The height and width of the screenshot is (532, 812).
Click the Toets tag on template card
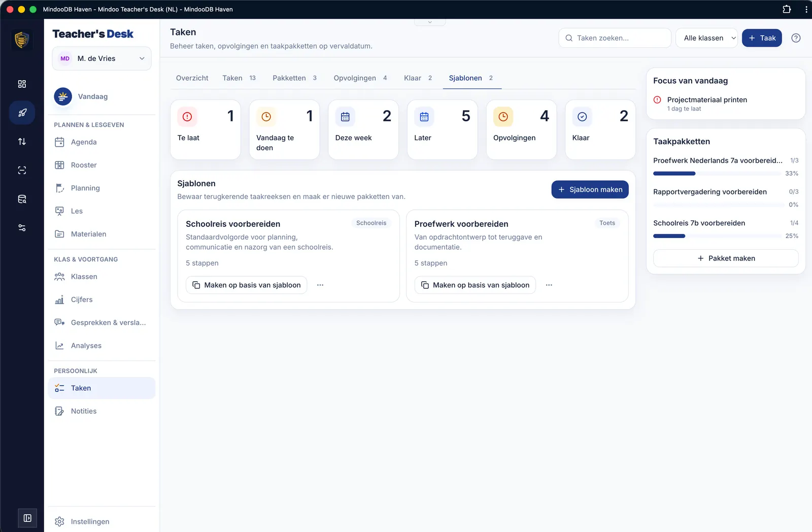click(607, 223)
